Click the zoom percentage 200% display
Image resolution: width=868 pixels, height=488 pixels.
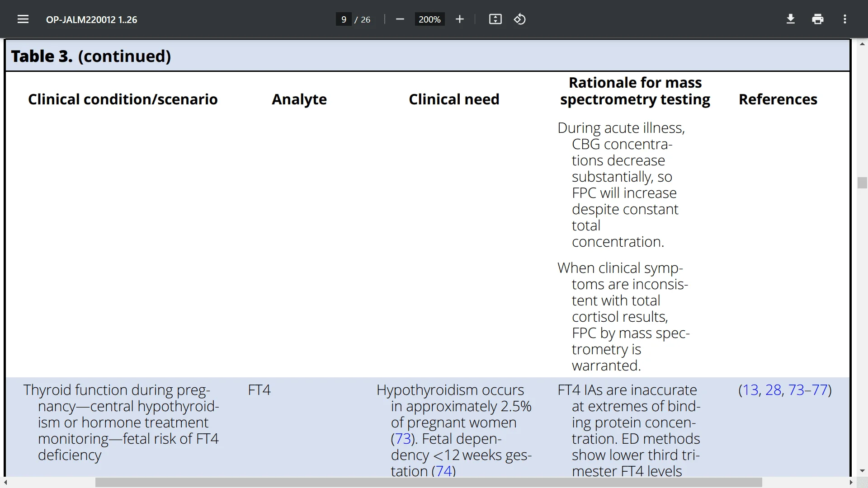[x=429, y=19]
